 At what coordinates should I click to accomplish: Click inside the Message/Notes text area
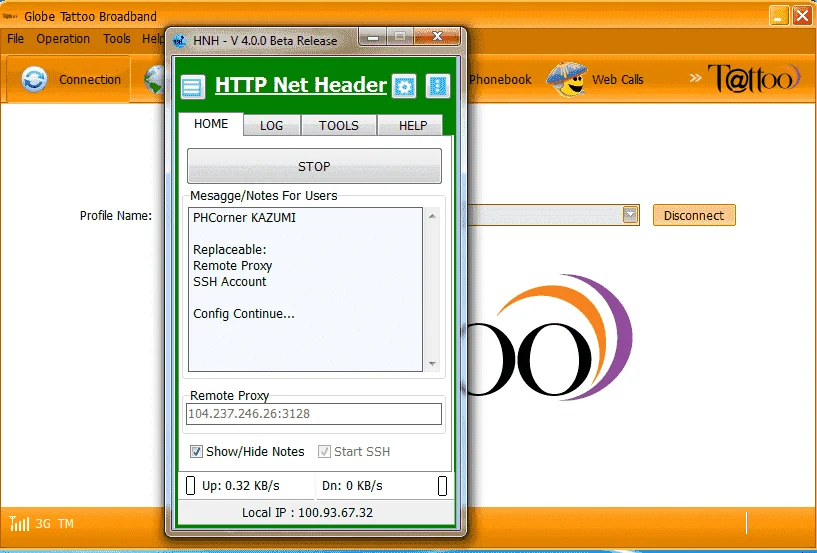(x=305, y=290)
